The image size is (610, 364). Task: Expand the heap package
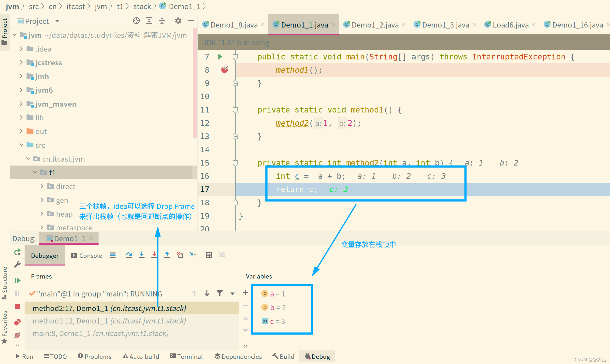click(42, 214)
